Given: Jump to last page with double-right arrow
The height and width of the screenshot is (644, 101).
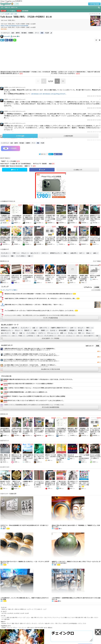Looking at the screenshot, I should click(x=63, y=81).
